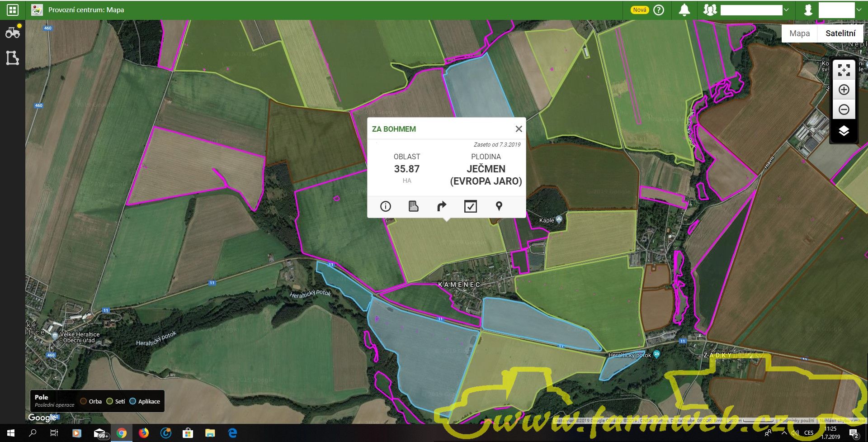Click the location pin icon in popup
868x442 pixels.
pyautogui.click(x=499, y=206)
